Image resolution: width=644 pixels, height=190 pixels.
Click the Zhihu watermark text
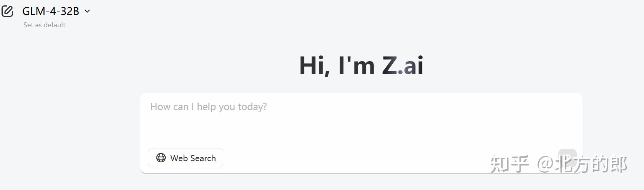click(558, 164)
